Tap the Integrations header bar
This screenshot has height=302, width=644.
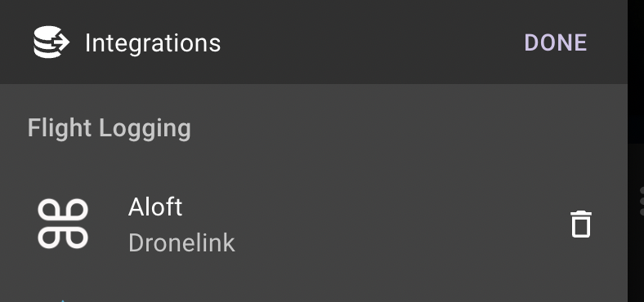(x=314, y=42)
